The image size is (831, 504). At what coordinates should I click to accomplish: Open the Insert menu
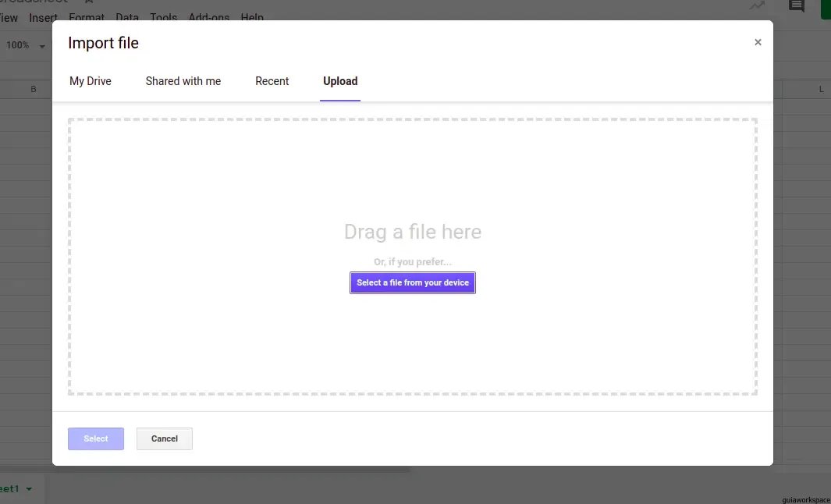(x=44, y=17)
